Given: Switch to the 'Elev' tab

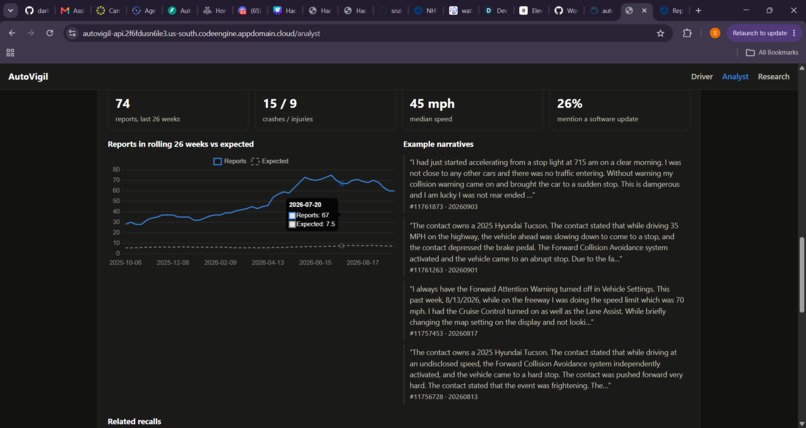Looking at the screenshot, I should point(531,10).
